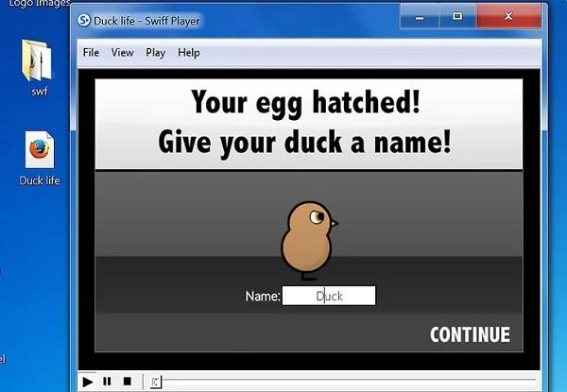Stop playback with the square button

click(x=128, y=382)
